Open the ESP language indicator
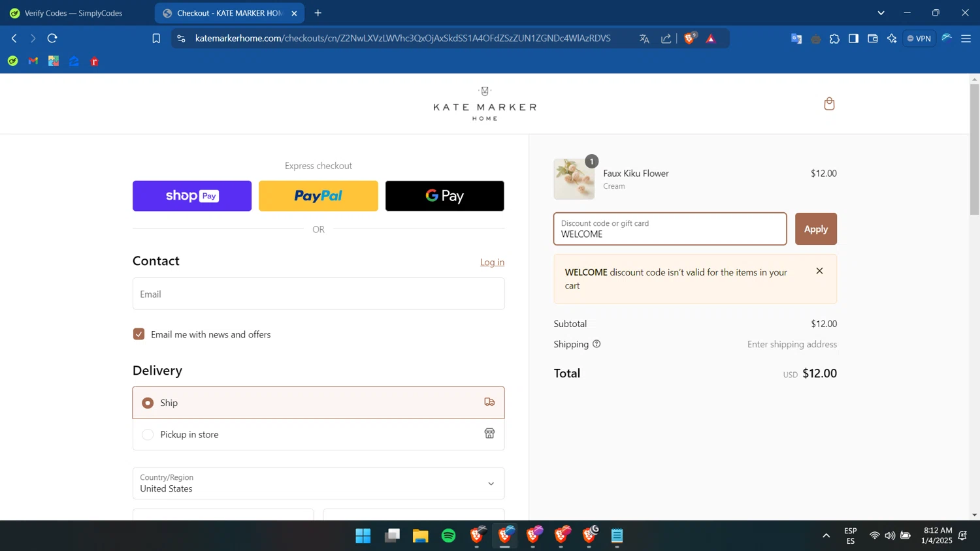 pos(851,535)
